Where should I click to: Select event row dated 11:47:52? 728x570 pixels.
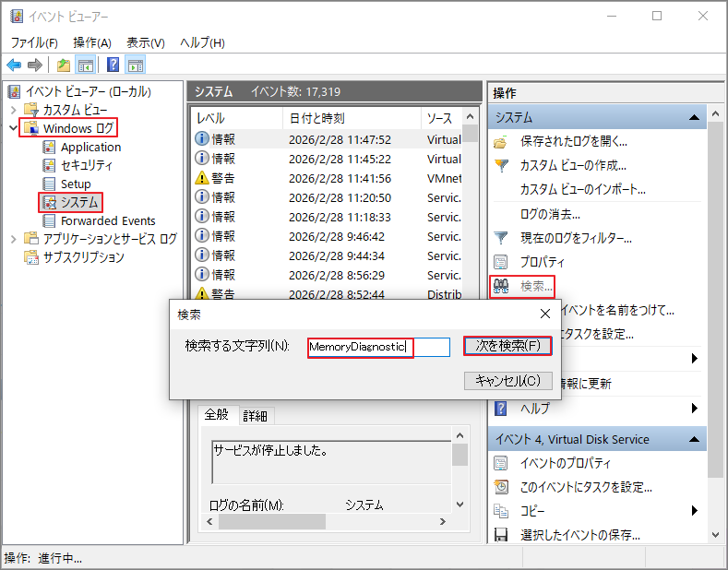click(327, 139)
